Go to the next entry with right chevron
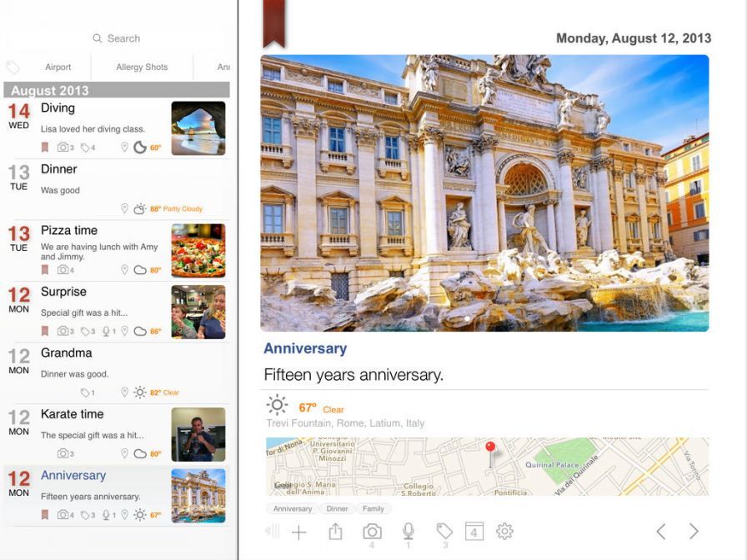Viewport: 747px width, 560px height. click(694, 532)
